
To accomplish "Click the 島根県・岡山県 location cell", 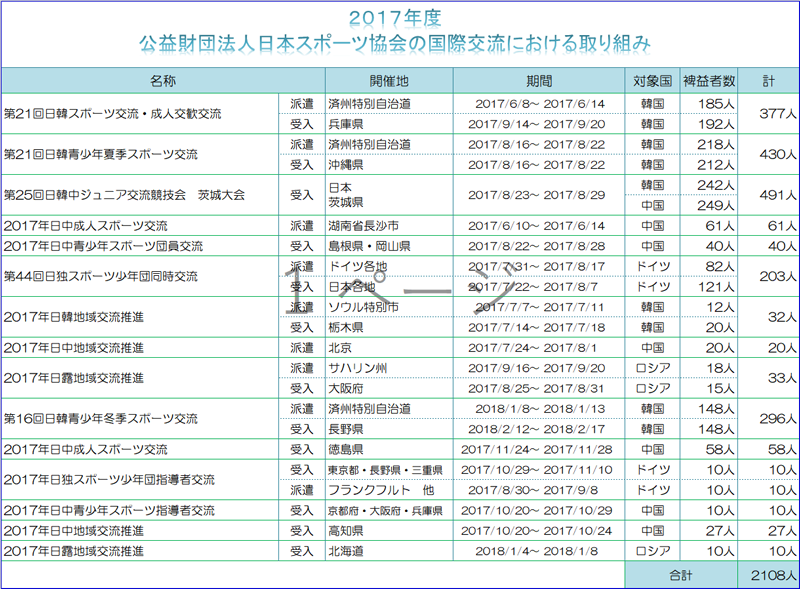I will coord(389,246).
